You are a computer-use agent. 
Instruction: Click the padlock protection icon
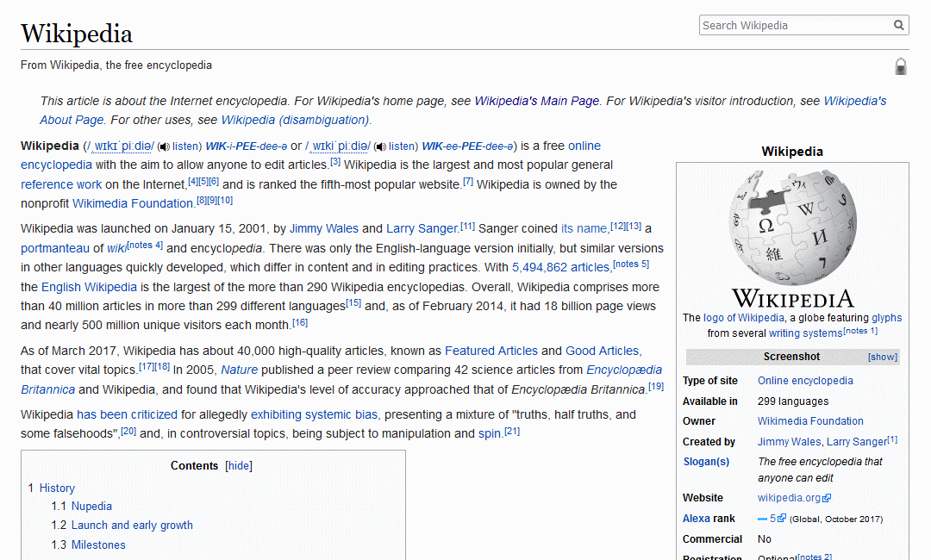tap(901, 66)
